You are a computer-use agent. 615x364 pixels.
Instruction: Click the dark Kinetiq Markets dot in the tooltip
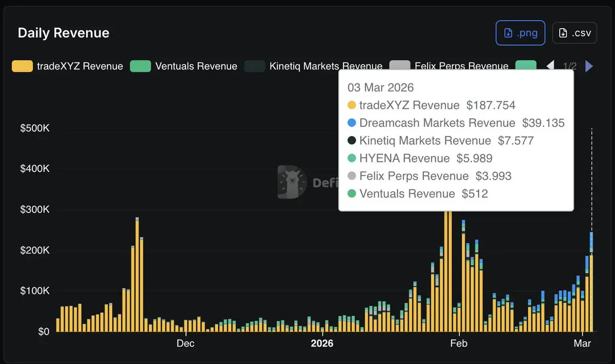[352, 140]
